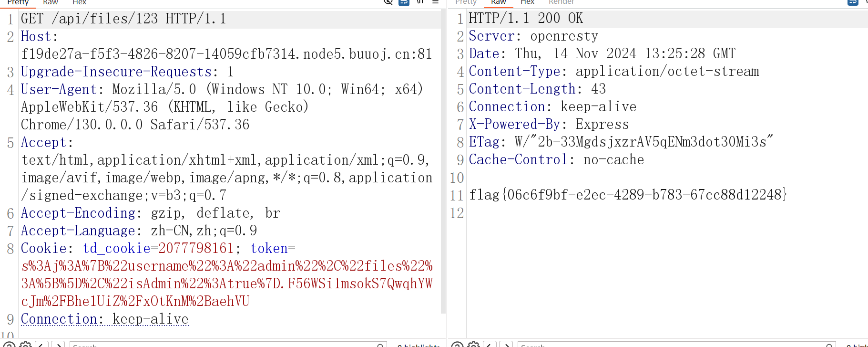
Task: Click image/avif,image/webp Accept value line
Action: [x=226, y=178]
